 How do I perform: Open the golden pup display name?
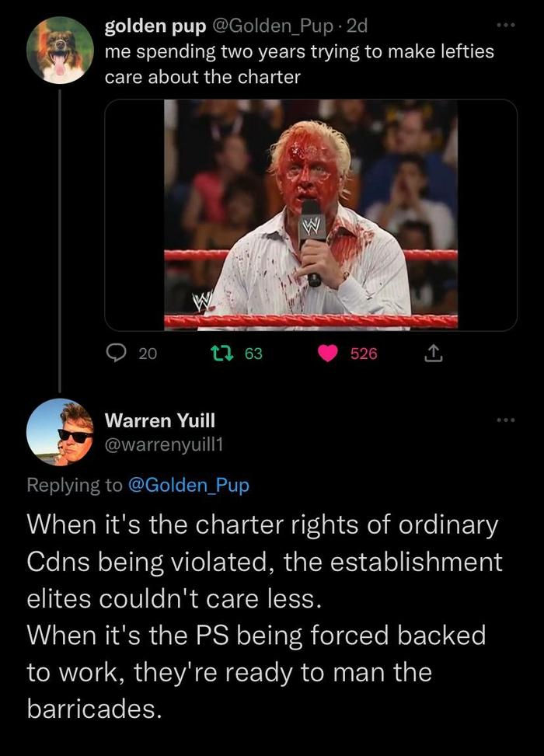tap(155, 27)
